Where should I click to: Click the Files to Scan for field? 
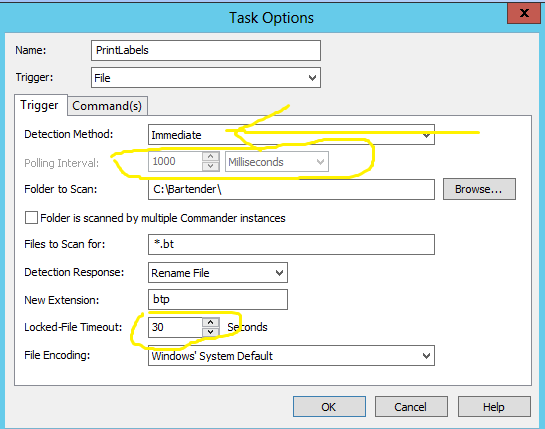(x=291, y=244)
